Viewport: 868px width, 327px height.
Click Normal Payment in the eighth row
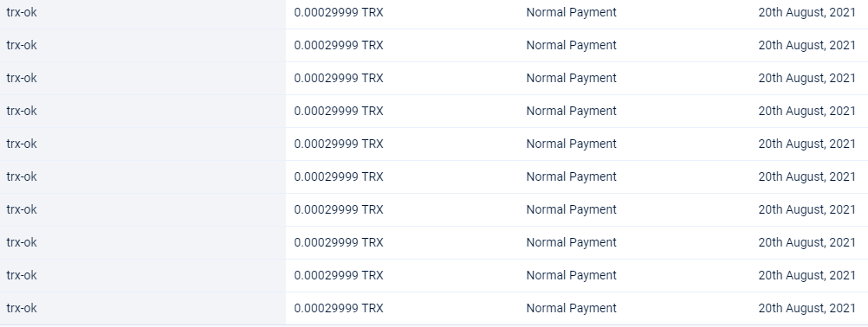(x=571, y=242)
